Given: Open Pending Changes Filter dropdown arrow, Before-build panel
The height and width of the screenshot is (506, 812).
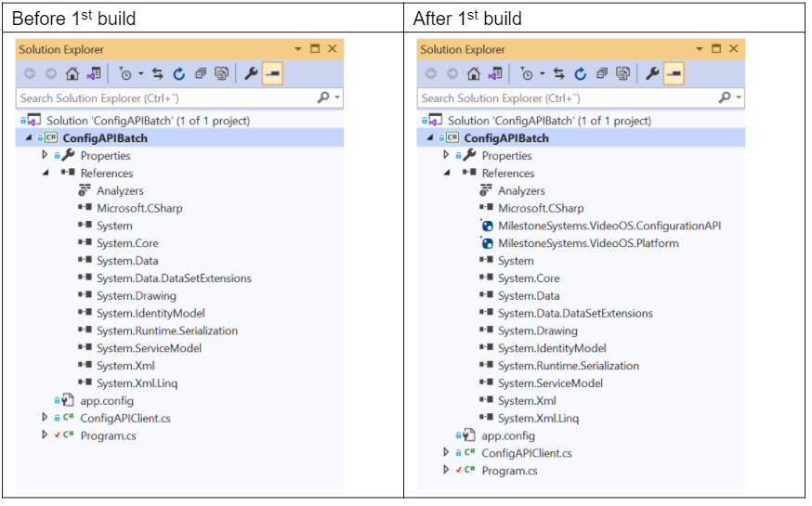Looking at the screenshot, I should [141, 74].
